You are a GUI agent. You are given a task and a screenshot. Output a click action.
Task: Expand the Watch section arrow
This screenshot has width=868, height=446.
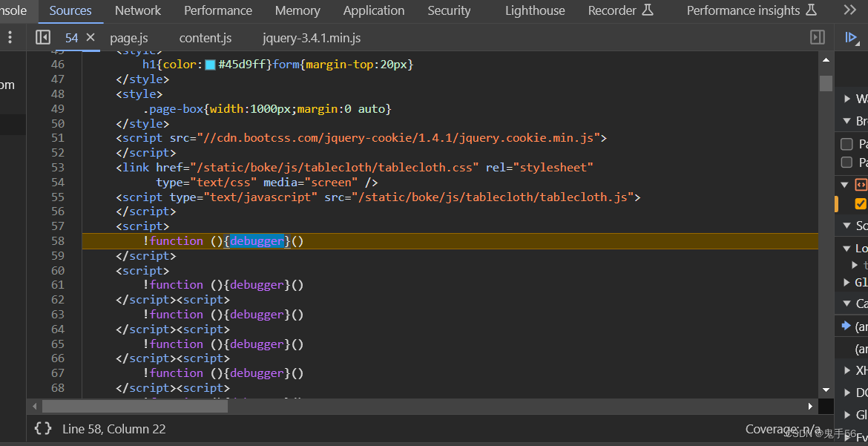(847, 99)
